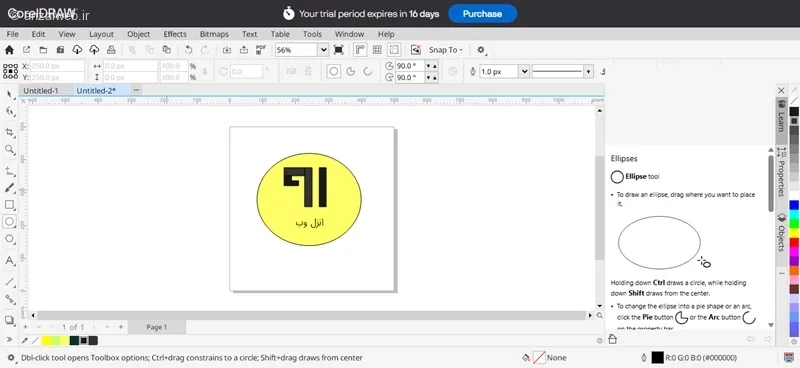800x368 pixels.
Task: Click the Learn panel vertical scrollbar
Action: (x=771, y=183)
